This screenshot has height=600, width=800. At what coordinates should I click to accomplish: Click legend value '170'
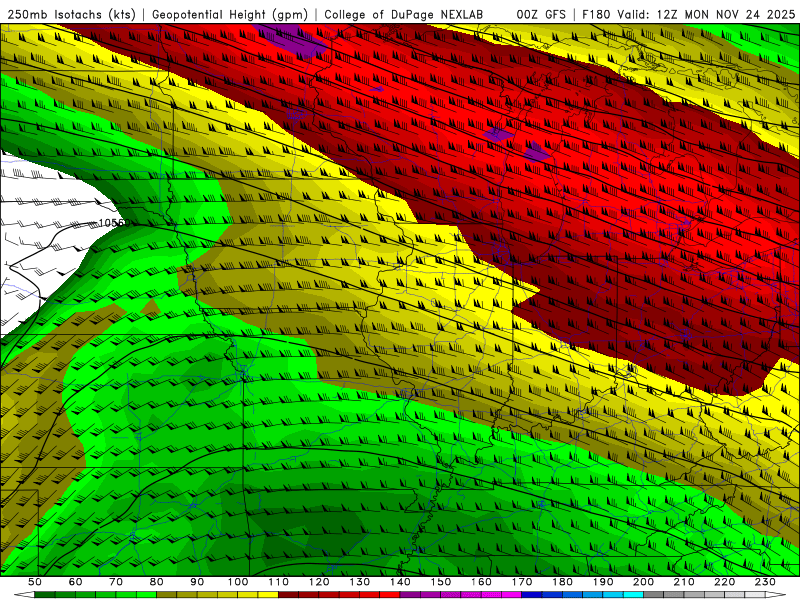[522, 582]
